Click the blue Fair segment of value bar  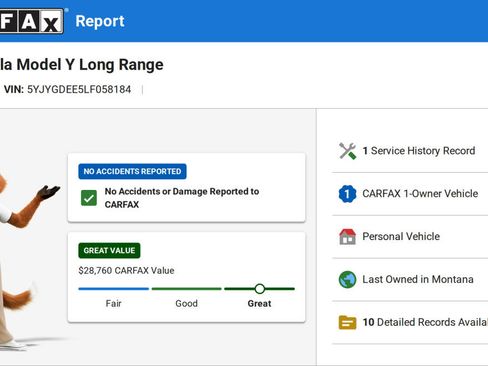coord(114,289)
